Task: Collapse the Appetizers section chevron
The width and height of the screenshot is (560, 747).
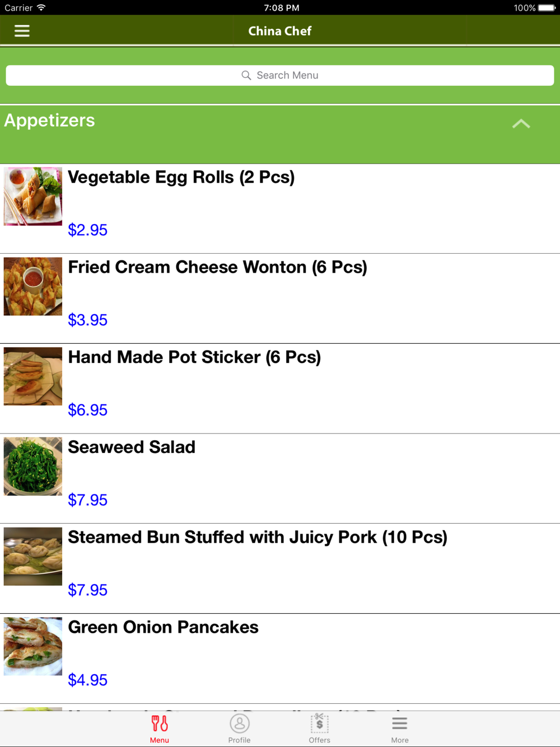Action: (x=521, y=124)
